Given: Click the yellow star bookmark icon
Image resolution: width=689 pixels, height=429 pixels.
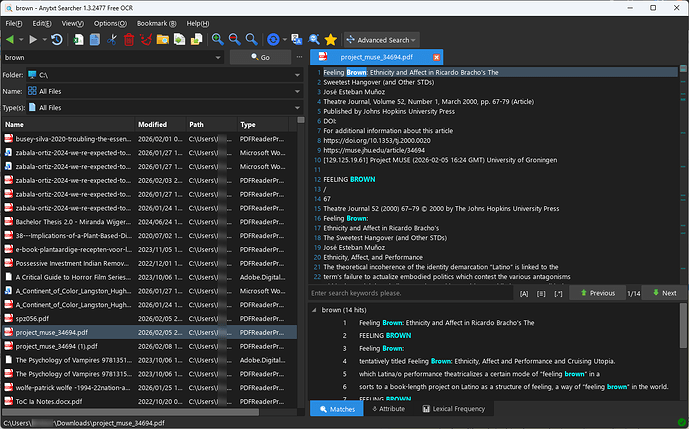Looking at the screenshot, I should click(331, 39).
